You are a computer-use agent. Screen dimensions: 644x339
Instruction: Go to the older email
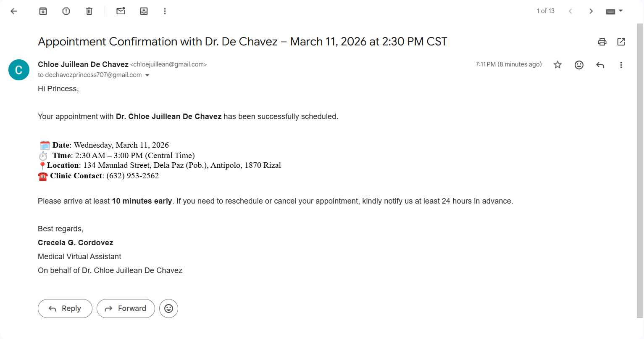[x=591, y=11]
